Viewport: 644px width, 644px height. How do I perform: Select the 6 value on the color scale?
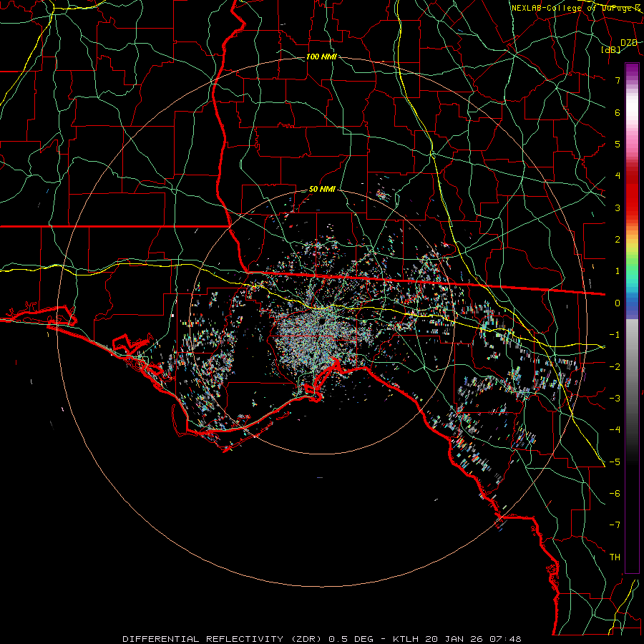[x=618, y=112]
